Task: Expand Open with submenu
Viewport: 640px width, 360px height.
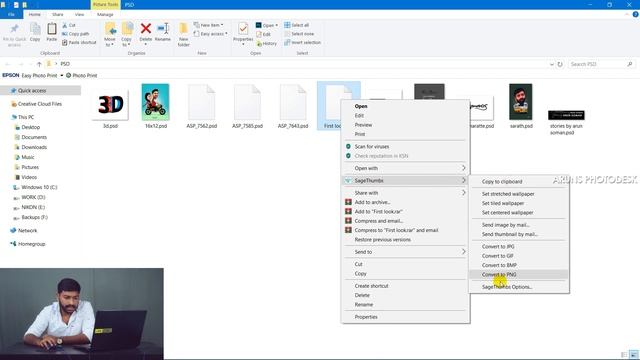Action: point(463,168)
